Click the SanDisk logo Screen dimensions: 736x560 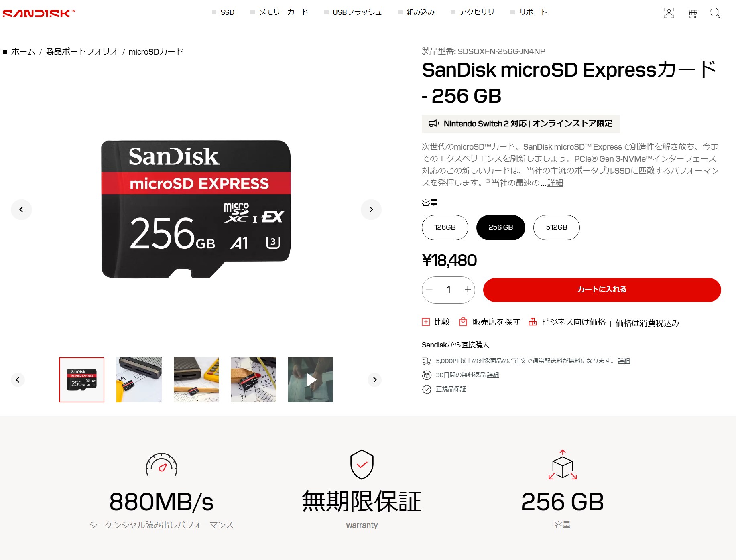[x=39, y=14]
